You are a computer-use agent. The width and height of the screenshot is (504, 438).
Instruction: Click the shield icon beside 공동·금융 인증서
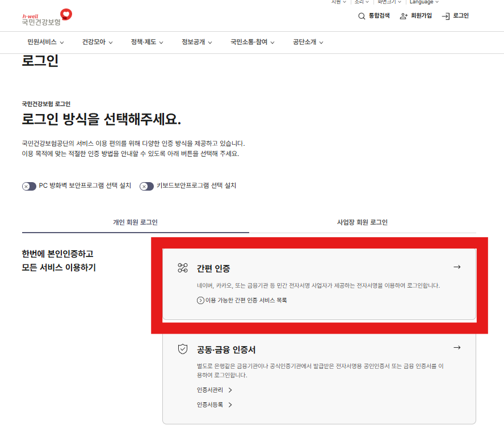(183, 349)
